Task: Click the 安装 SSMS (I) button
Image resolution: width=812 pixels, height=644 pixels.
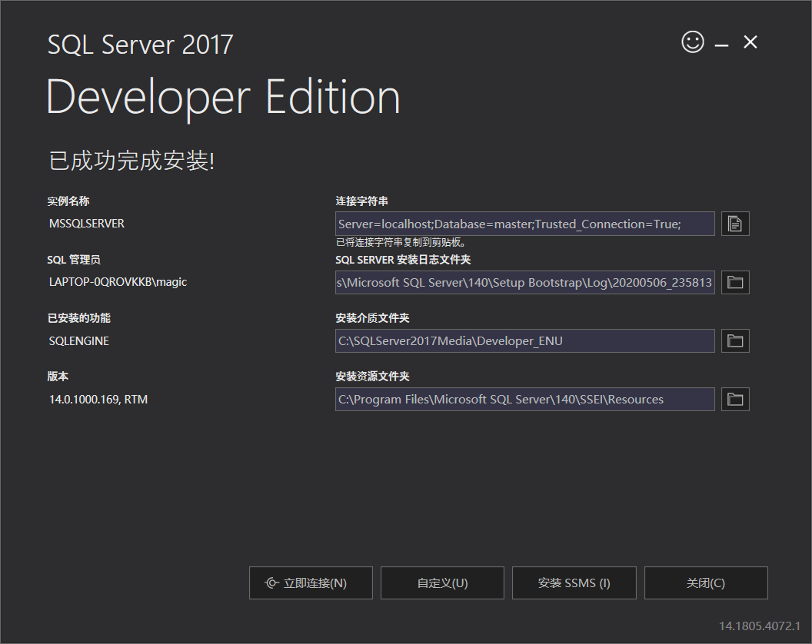Action: click(574, 583)
